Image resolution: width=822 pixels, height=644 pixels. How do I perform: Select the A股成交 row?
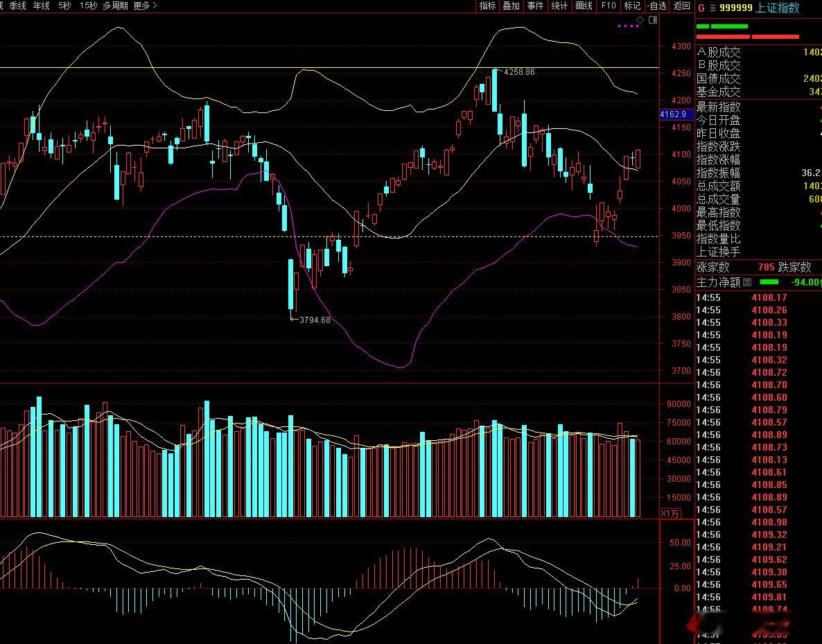coord(758,53)
